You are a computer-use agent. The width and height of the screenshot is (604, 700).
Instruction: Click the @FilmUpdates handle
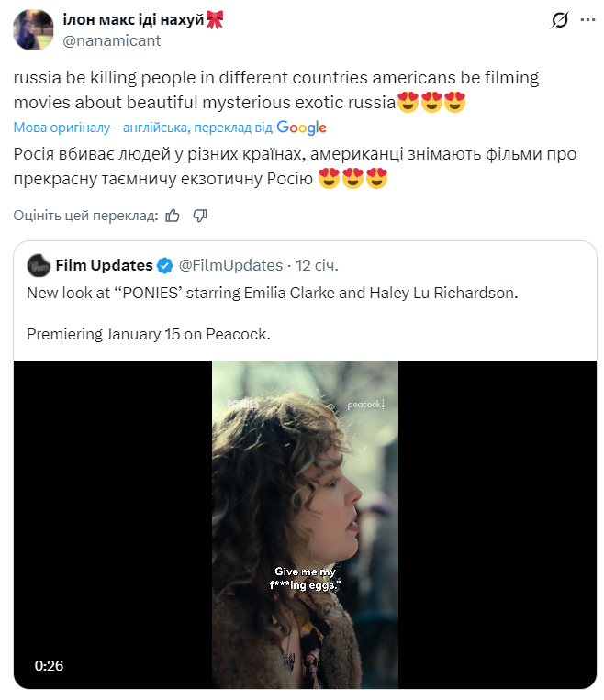229,265
